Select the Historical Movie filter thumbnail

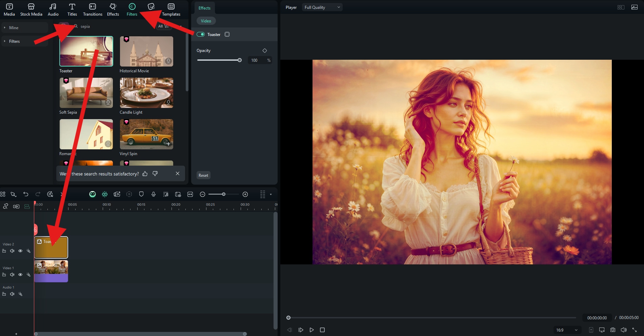pyautogui.click(x=146, y=51)
